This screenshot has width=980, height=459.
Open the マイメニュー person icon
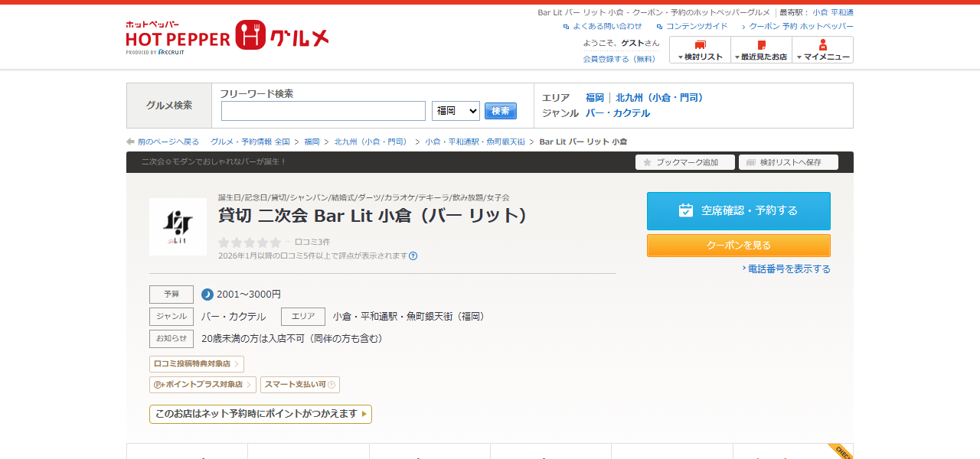823,44
